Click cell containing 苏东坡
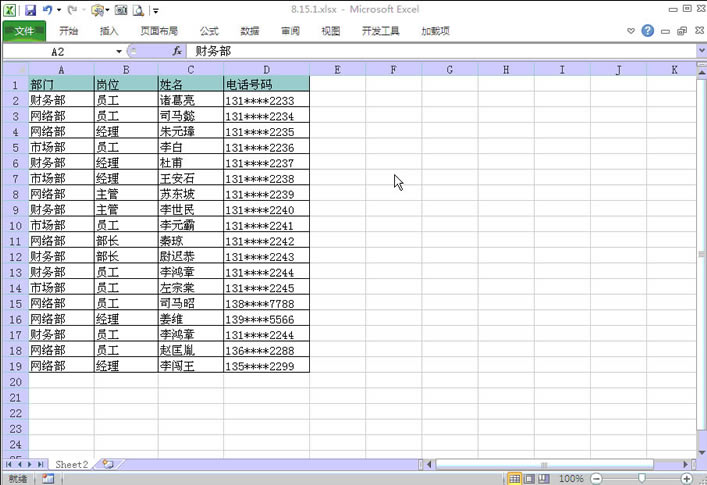Image resolution: width=707 pixels, height=485 pixels. (191, 194)
